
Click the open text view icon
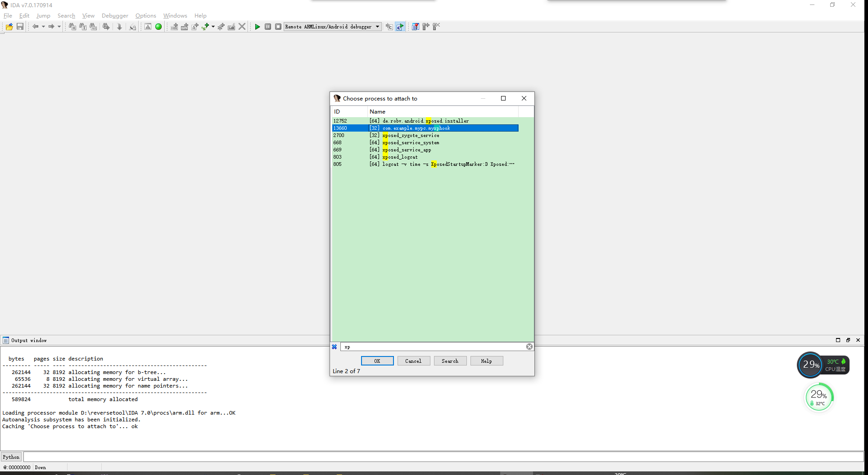[132, 27]
